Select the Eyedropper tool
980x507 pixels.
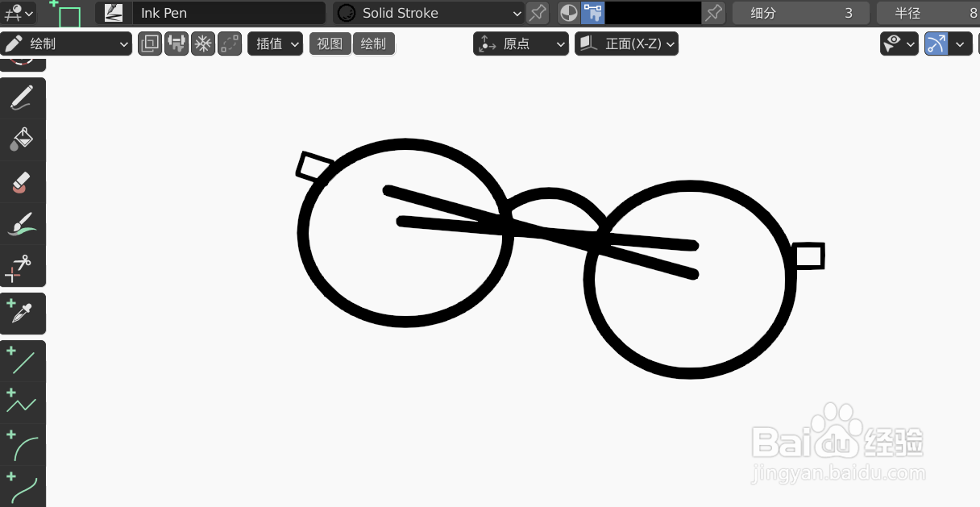(23, 314)
